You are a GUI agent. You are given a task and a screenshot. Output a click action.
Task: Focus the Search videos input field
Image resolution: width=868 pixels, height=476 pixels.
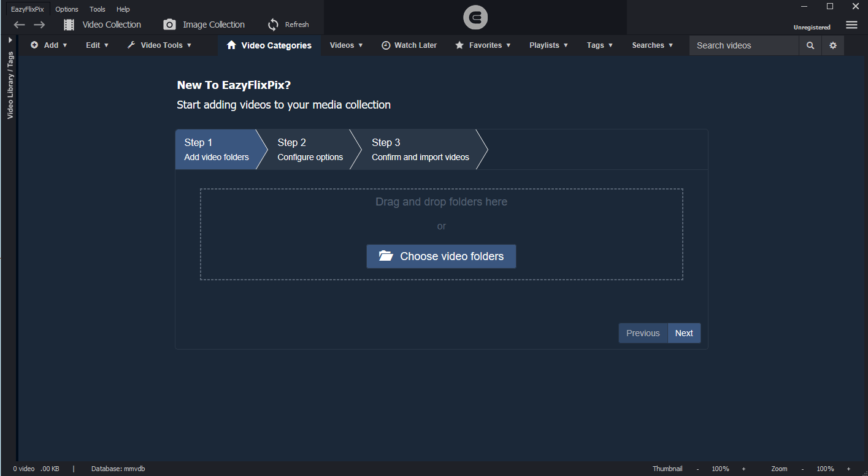744,45
